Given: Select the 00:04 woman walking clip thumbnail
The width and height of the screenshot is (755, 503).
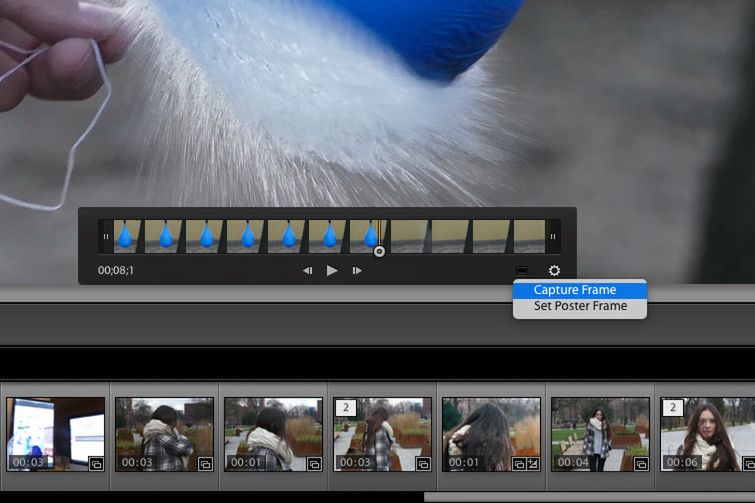Looking at the screenshot, I should pyautogui.click(x=600, y=434).
